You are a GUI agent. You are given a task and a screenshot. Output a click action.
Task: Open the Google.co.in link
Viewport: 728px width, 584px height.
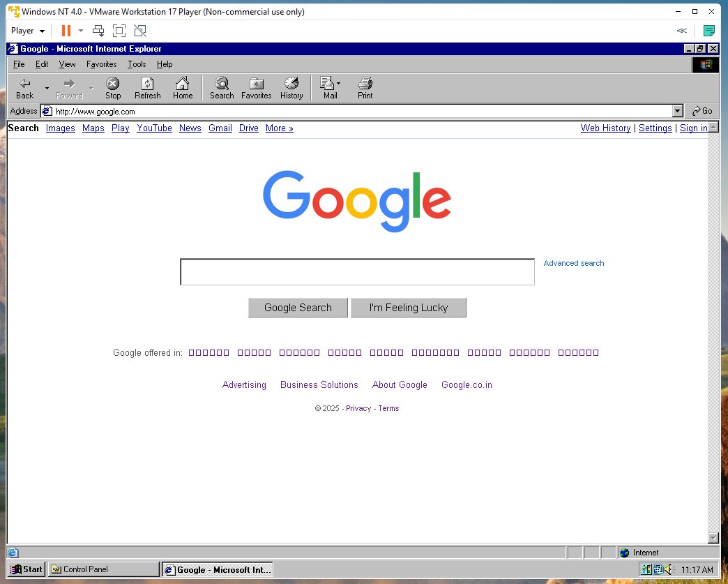click(x=467, y=384)
